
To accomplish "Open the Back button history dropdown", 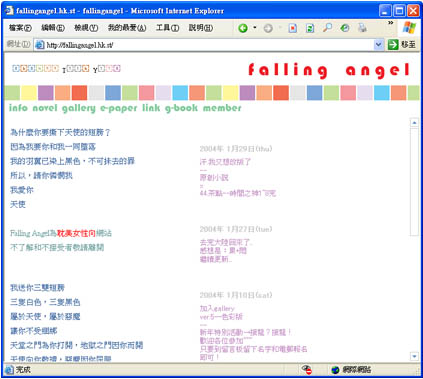I will (x=255, y=28).
